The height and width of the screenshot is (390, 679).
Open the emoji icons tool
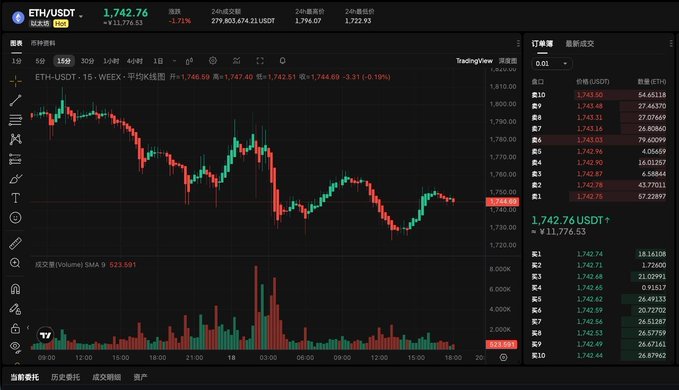pos(16,218)
